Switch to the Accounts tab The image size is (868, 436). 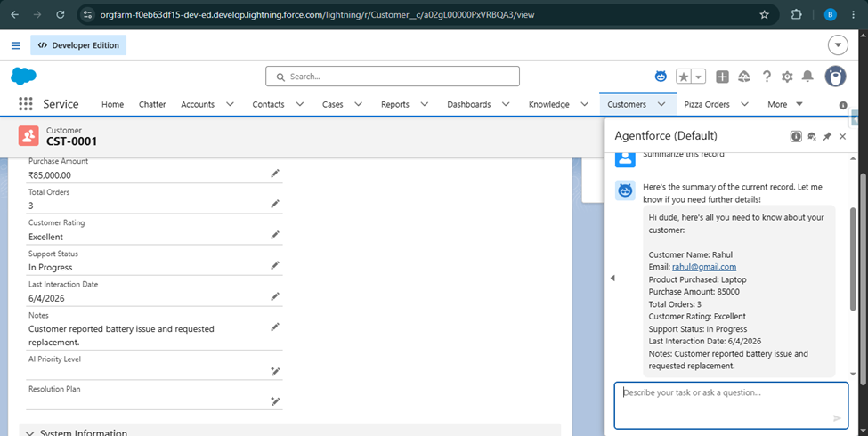(x=198, y=104)
